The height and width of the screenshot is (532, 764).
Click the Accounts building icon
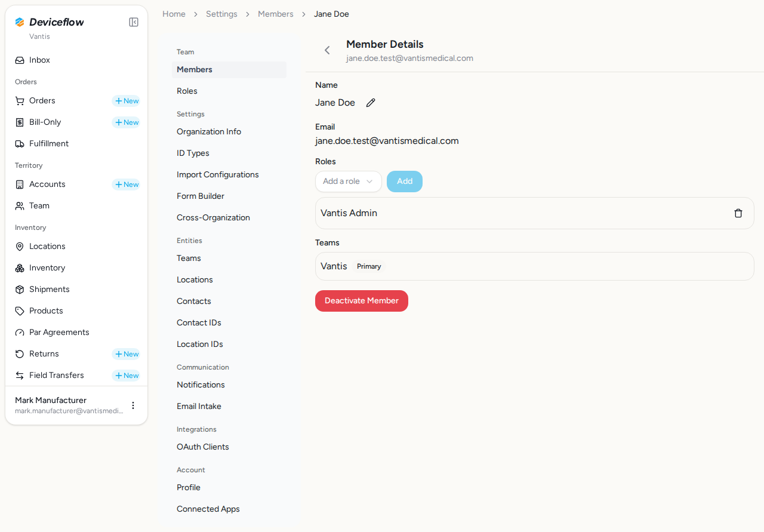tap(20, 184)
